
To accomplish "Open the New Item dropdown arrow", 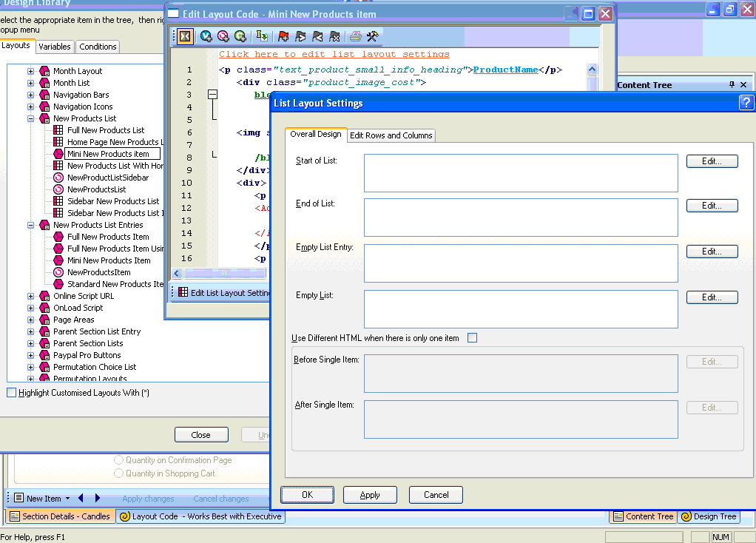I will coord(67,499).
